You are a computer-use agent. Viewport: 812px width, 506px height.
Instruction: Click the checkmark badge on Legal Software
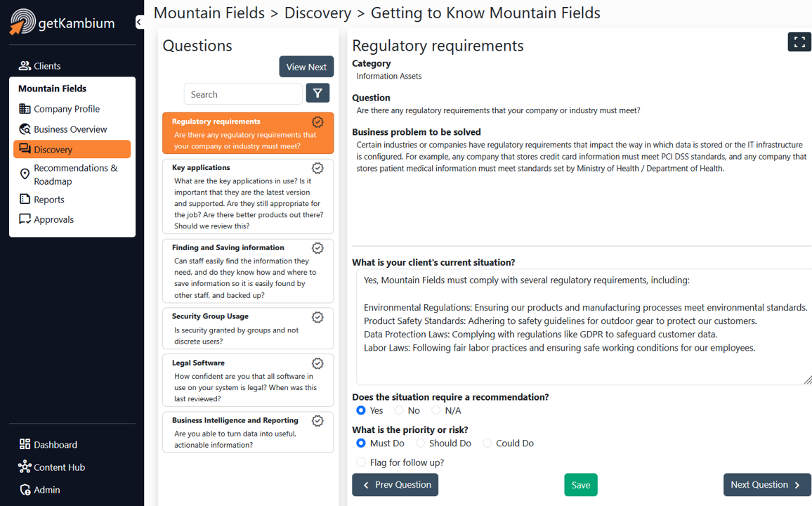click(317, 363)
